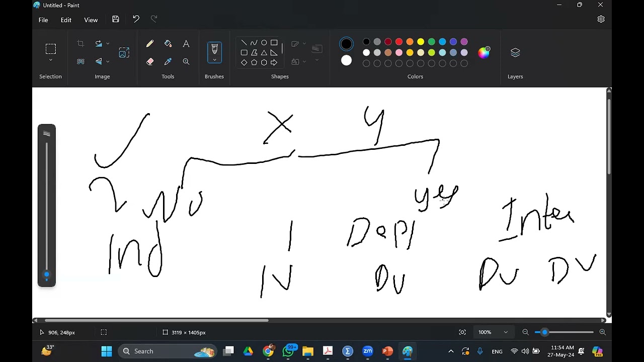Pick the red color swatch

(x=399, y=42)
